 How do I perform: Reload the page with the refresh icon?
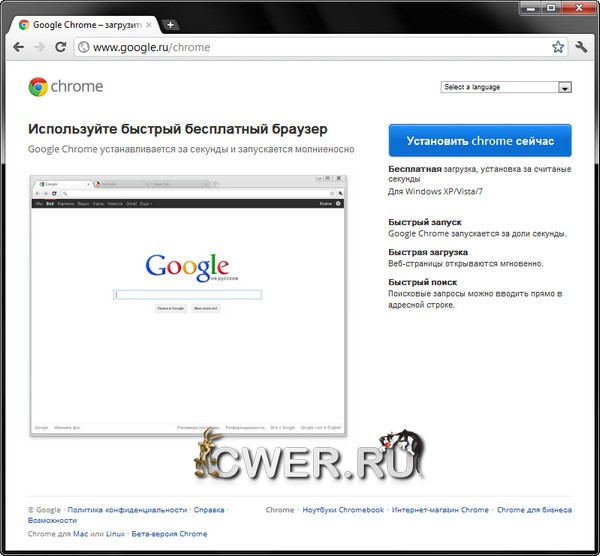point(60,47)
